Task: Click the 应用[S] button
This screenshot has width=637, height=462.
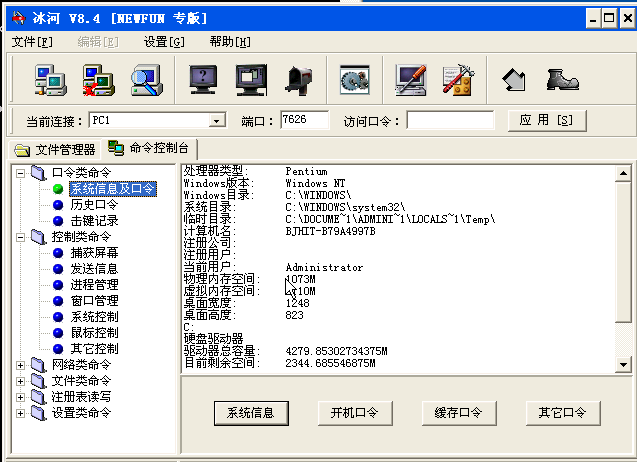Action: pyautogui.click(x=547, y=120)
